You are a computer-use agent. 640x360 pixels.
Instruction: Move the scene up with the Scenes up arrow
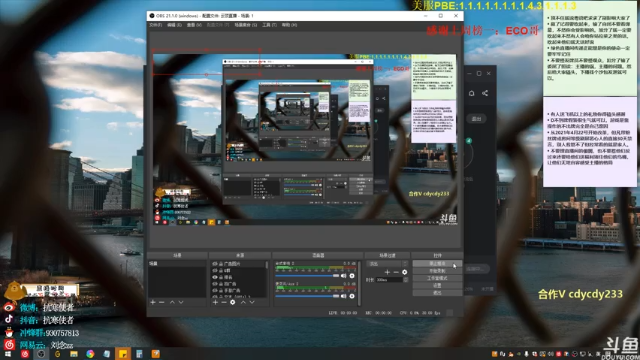pos(172,302)
